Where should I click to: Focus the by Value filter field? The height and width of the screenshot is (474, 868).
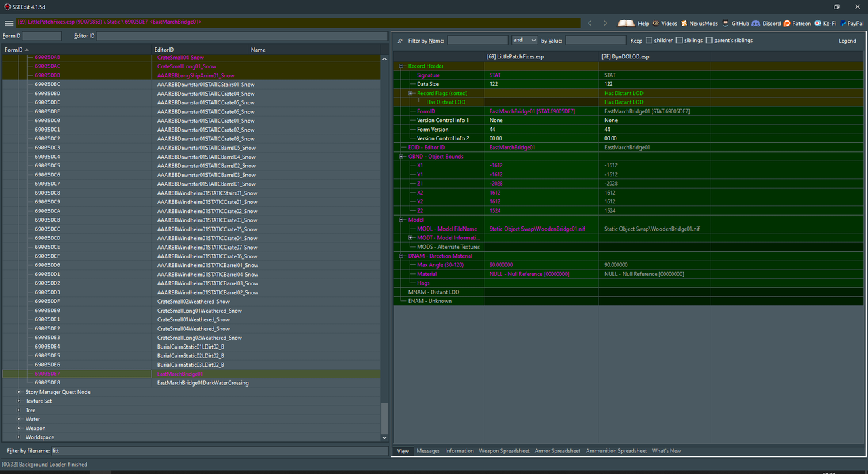point(595,41)
